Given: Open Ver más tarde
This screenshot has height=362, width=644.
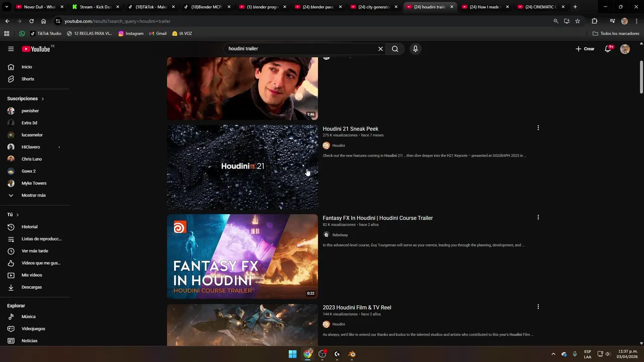Looking at the screenshot, I should (35, 251).
